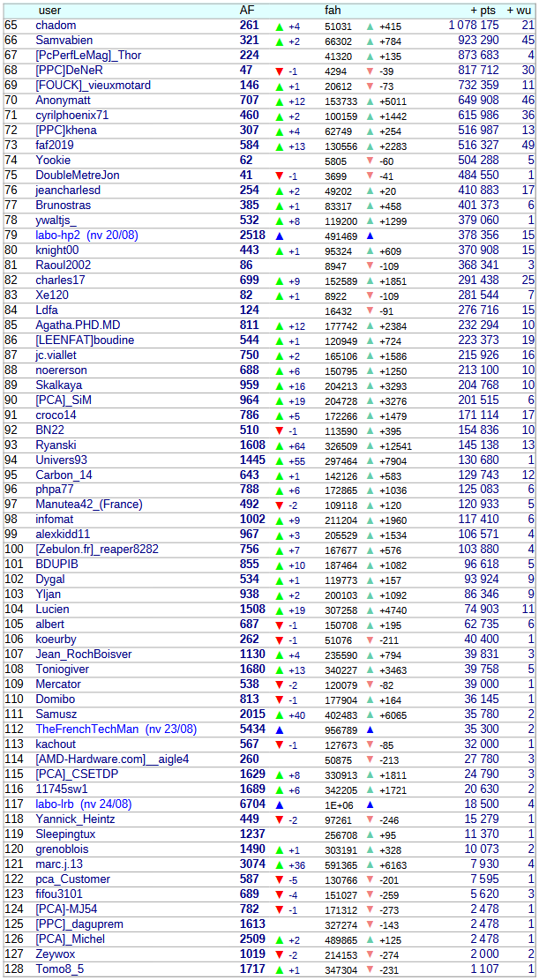Click the fah up arrow next to Anonymatt's +5011
The height and width of the screenshot is (980, 539).
pos(370,101)
